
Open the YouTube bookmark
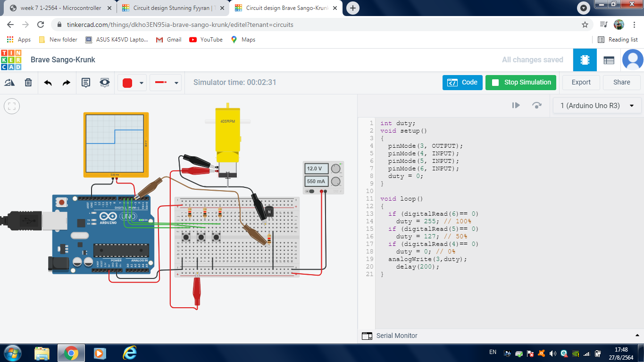click(206, 40)
